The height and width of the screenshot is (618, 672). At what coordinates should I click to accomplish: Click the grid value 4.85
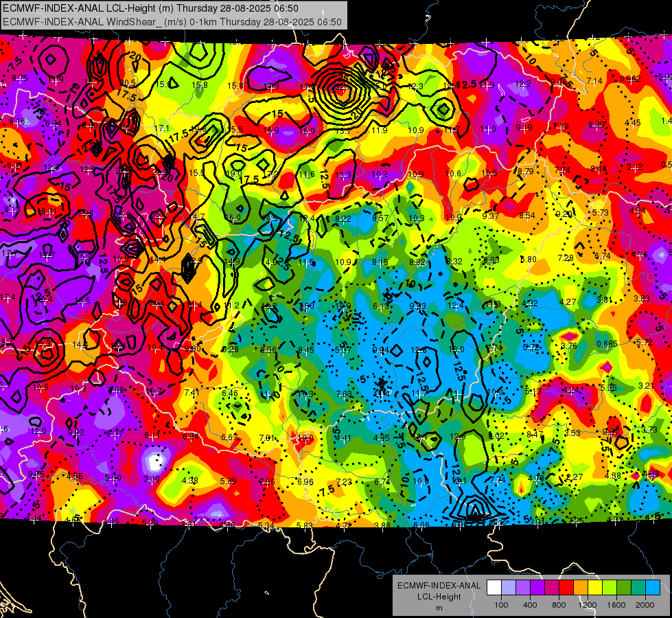pyautogui.click(x=382, y=438)
